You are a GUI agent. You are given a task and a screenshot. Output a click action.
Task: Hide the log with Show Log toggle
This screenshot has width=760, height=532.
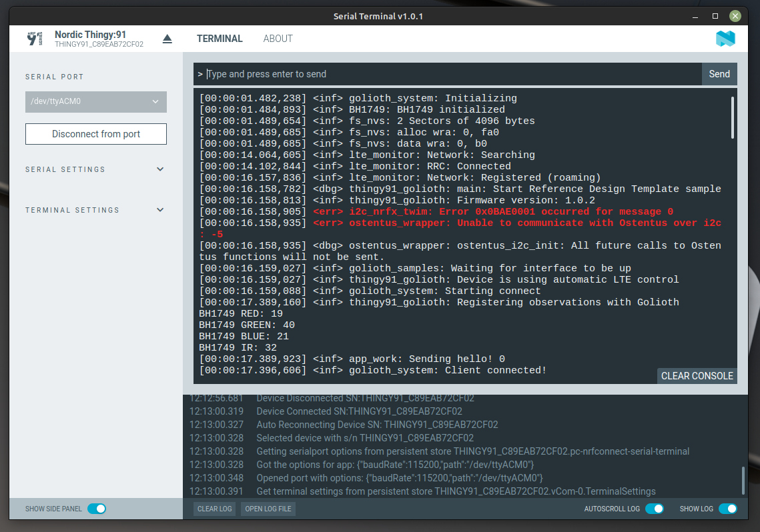coord(728,508)
